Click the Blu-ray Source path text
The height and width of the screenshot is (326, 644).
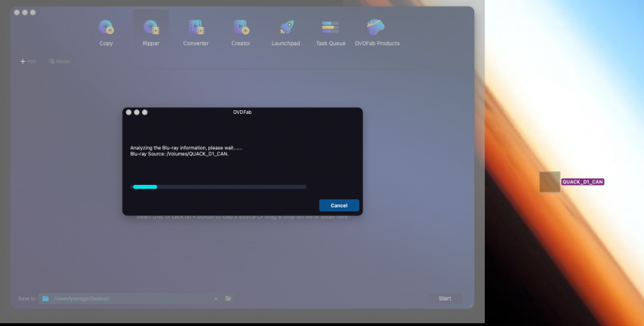point(180,154)
